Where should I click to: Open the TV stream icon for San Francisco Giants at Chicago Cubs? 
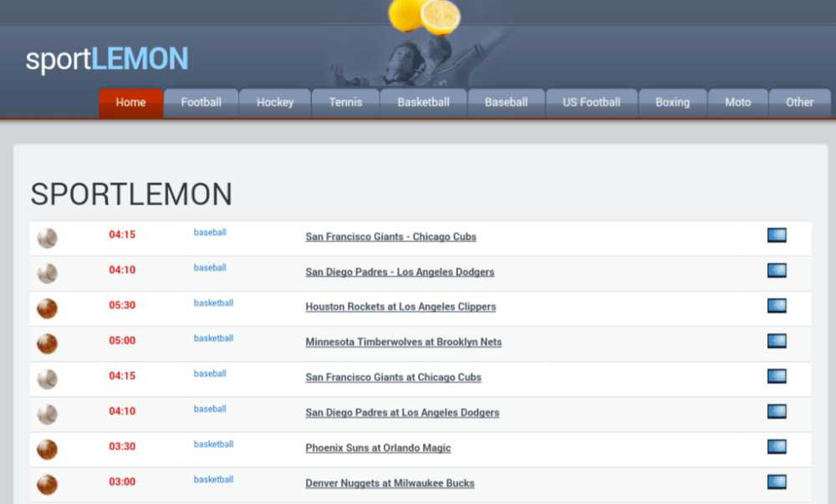click(777, 376)
